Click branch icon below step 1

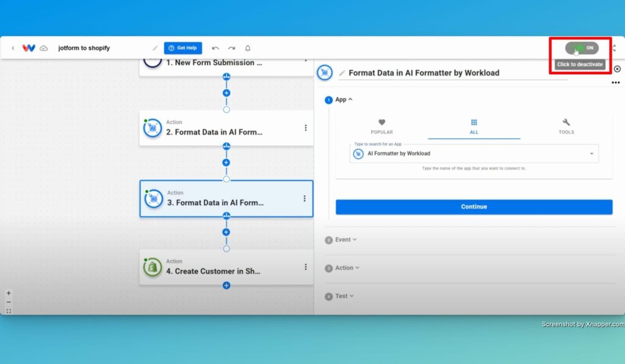point(226,76)
